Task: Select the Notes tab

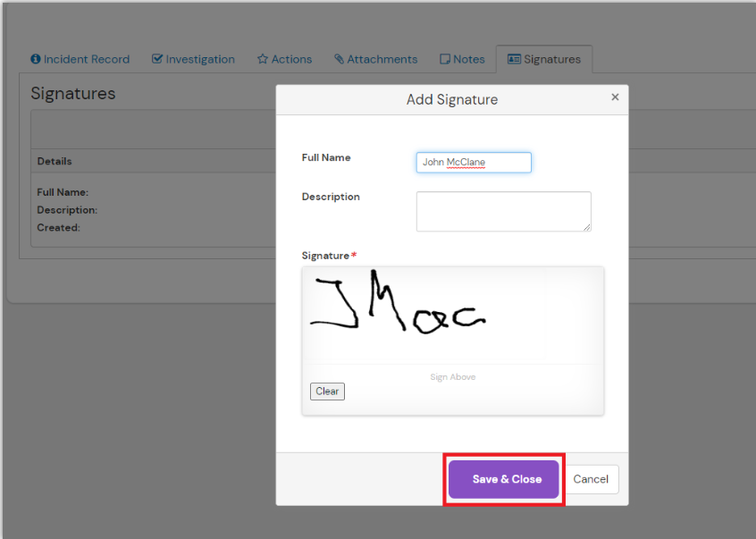Action: (468, 59)
